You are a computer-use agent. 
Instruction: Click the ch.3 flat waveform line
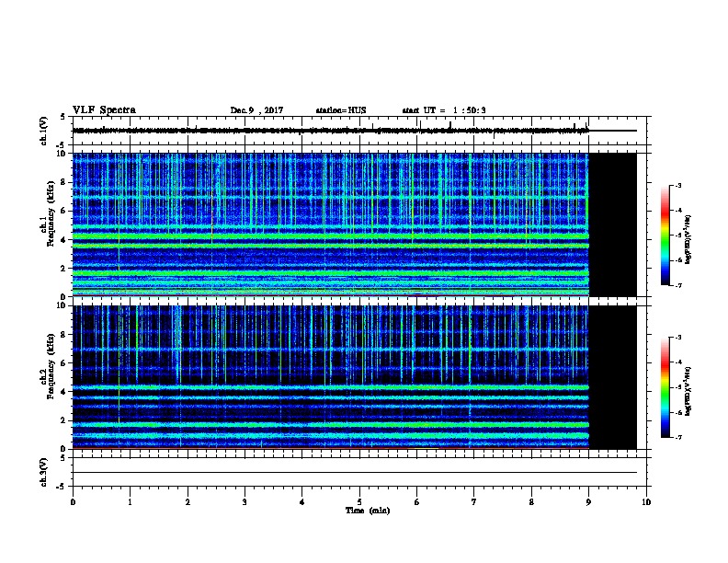(354, 473)
